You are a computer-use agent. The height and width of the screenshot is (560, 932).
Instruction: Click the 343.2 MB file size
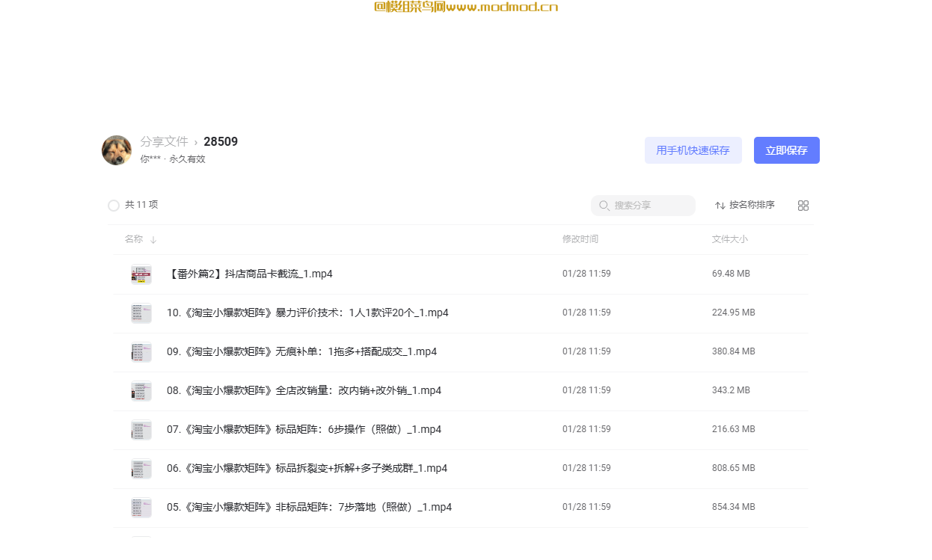pos(731,390)
